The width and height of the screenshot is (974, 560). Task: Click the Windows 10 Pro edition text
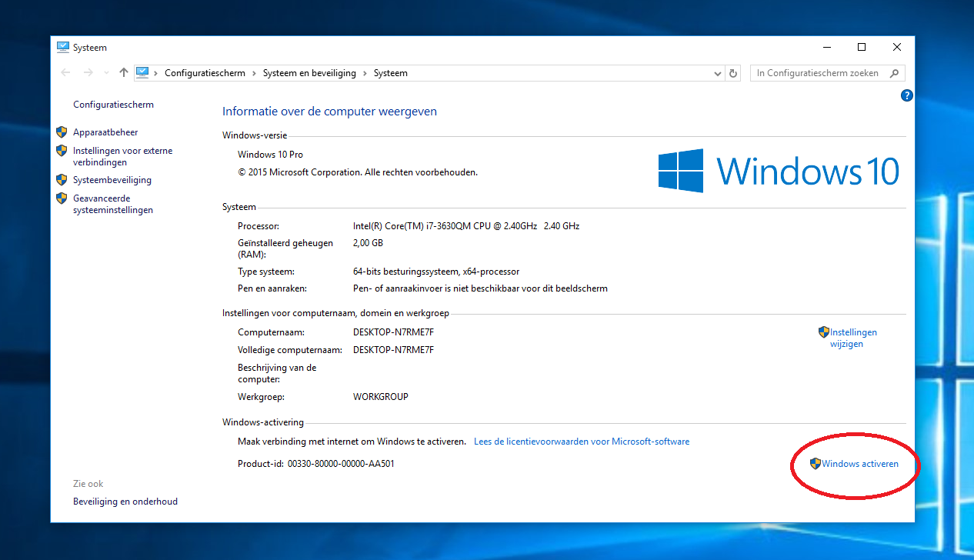(270, 155)
